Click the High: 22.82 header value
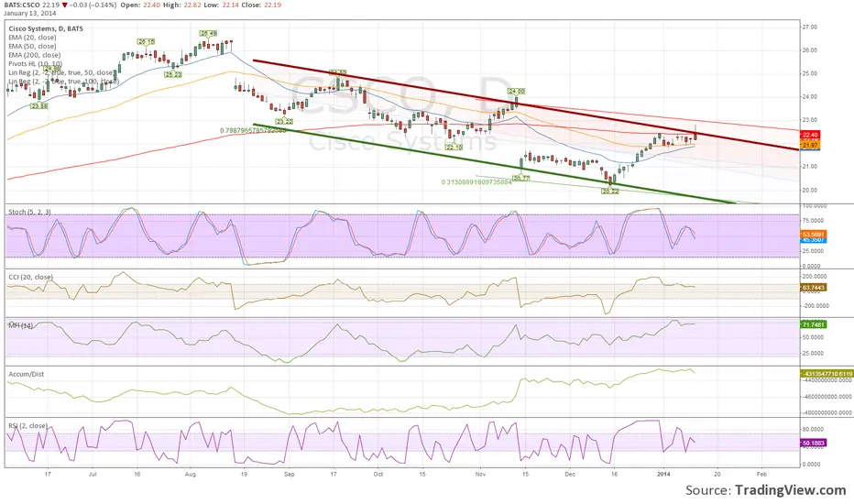 182,5
